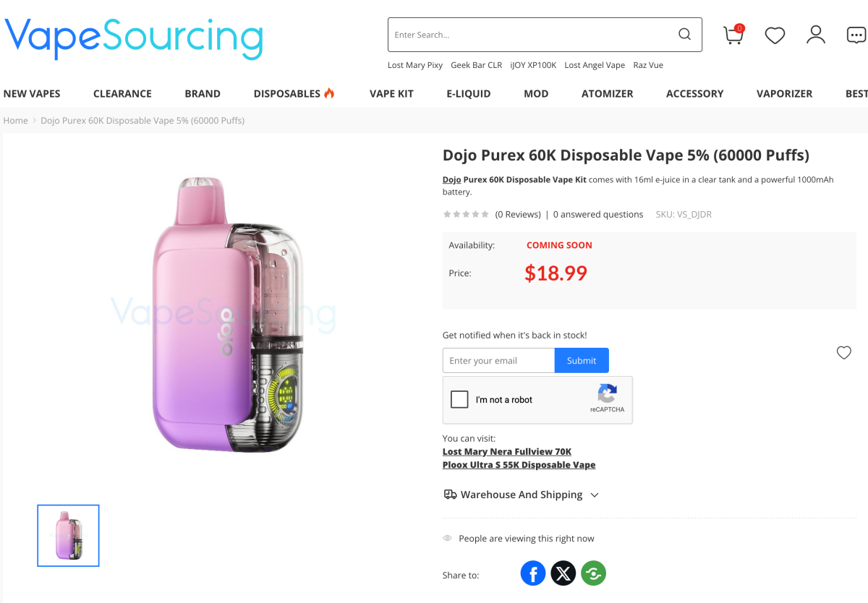Image resolution: width=868 pixels, height=603 pixels.
Task: Open the shopping cart icon
Action: coord(733,34)
